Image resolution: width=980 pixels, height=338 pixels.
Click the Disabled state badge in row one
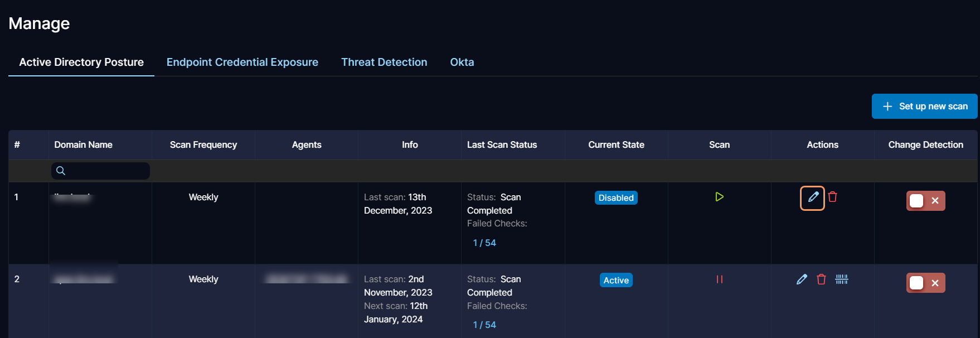[615, 198]
